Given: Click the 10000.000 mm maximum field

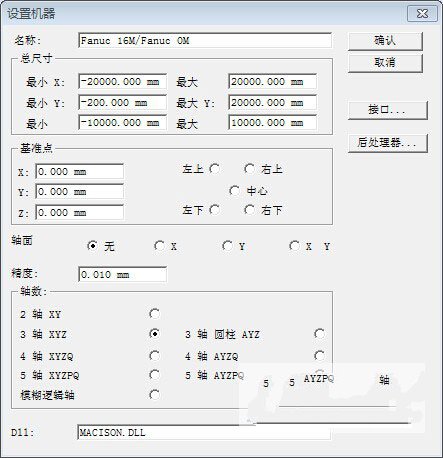Looking at the screenshot, I should tap(272, 123).
